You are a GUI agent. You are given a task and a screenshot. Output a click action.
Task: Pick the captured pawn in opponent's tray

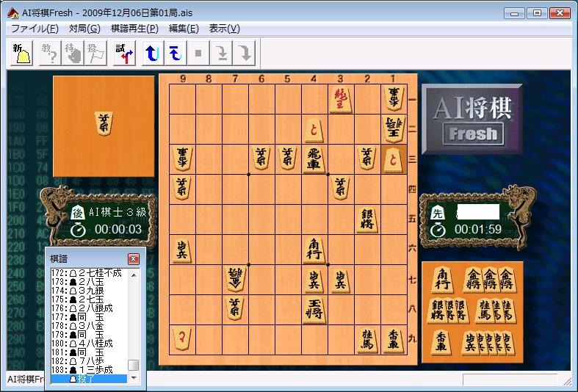pyautogui.click(x=104, y=123)
